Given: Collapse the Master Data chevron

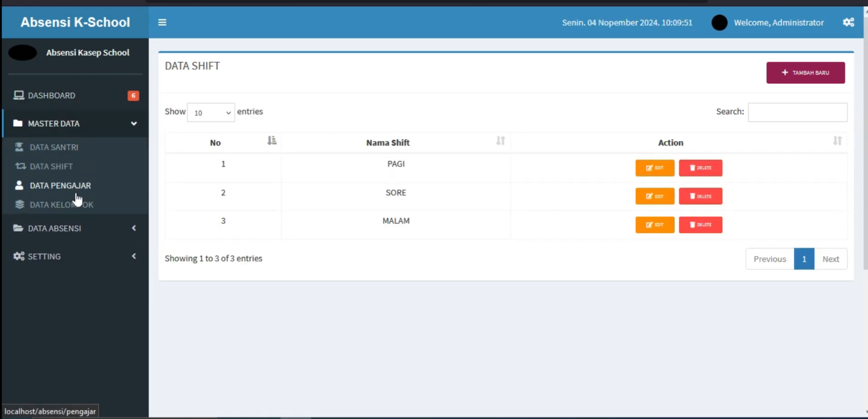Looking at the screenshot, I should pos(134,124).
